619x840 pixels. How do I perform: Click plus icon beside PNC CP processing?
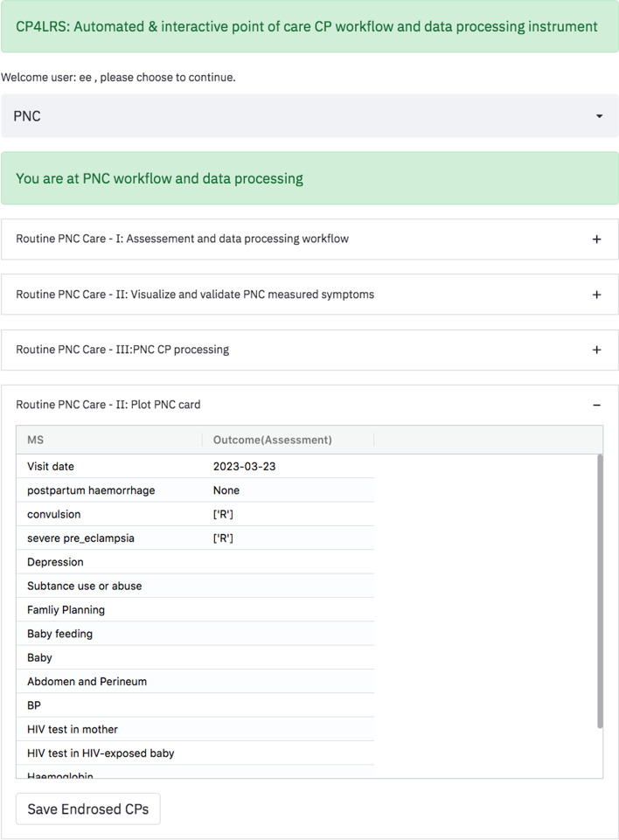597,350
